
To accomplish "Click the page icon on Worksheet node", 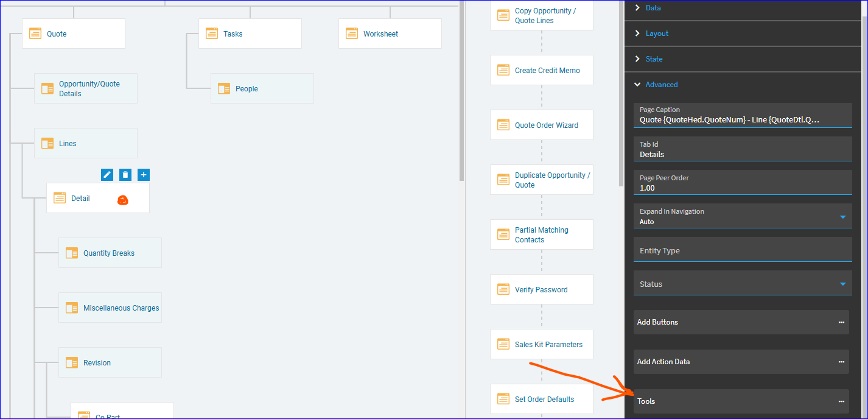I will pos(352,33).
